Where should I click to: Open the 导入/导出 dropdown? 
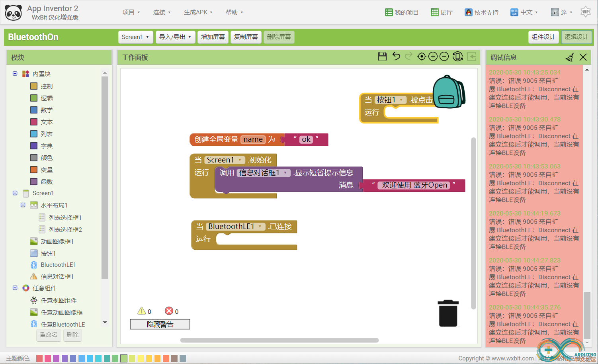pyautogui.click(x=175, y=37)
